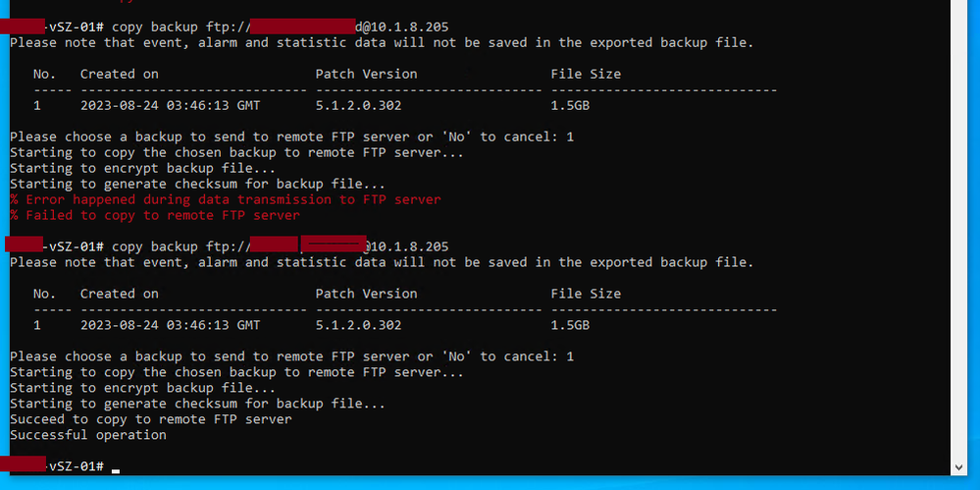The image size is (980, 490).
Task: Click patch version '5.1.2.0.302' in the second table
Action: (358, 325)
